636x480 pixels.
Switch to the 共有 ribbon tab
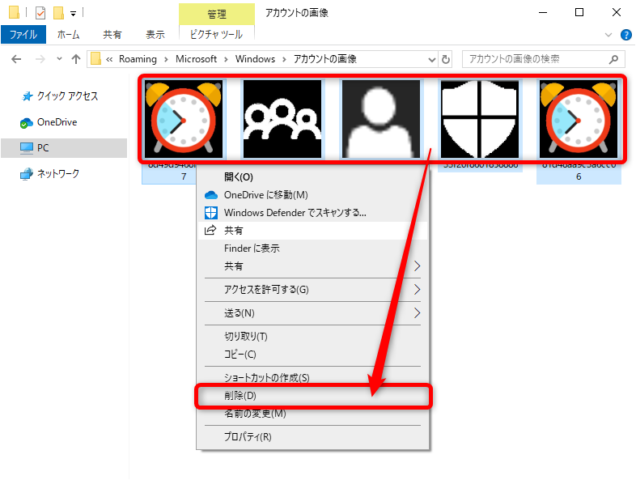click(x=112, y=34)
